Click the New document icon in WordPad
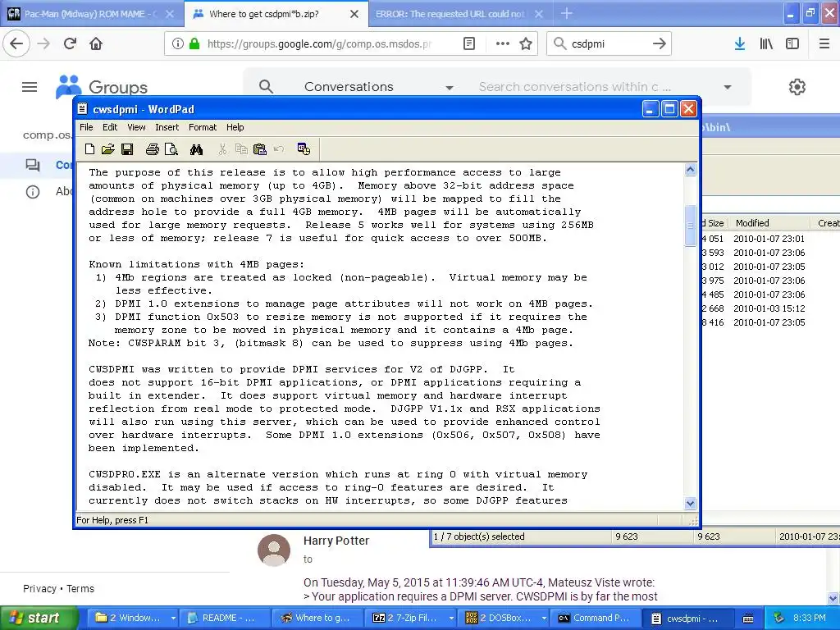The image size is (840, 630). coord(89,149)
